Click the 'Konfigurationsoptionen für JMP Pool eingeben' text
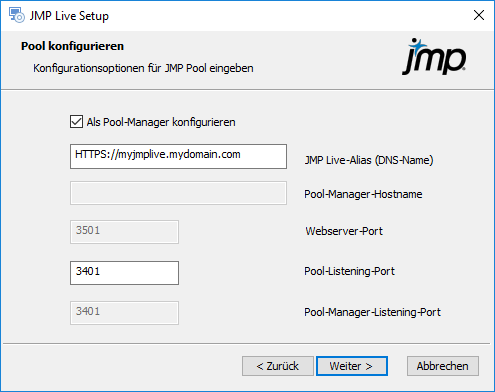Viewport: 495px width, 392px height. [x=143, y=68]
